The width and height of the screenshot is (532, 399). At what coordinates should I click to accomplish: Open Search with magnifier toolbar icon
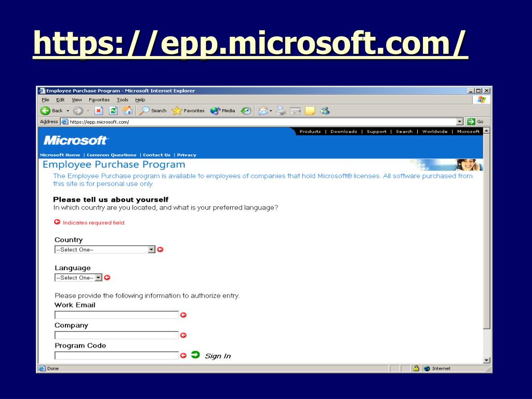click(x=144, y=111)
